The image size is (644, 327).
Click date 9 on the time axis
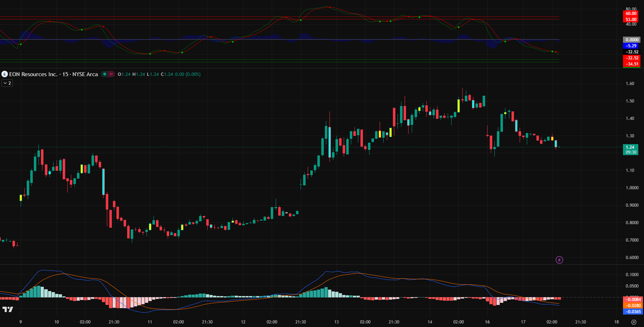pos(20,322)
